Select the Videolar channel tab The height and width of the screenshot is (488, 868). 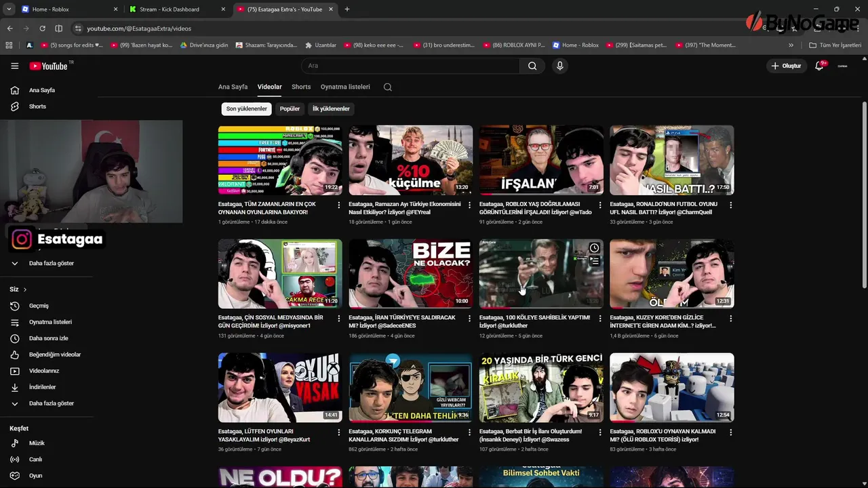[269, 87]
